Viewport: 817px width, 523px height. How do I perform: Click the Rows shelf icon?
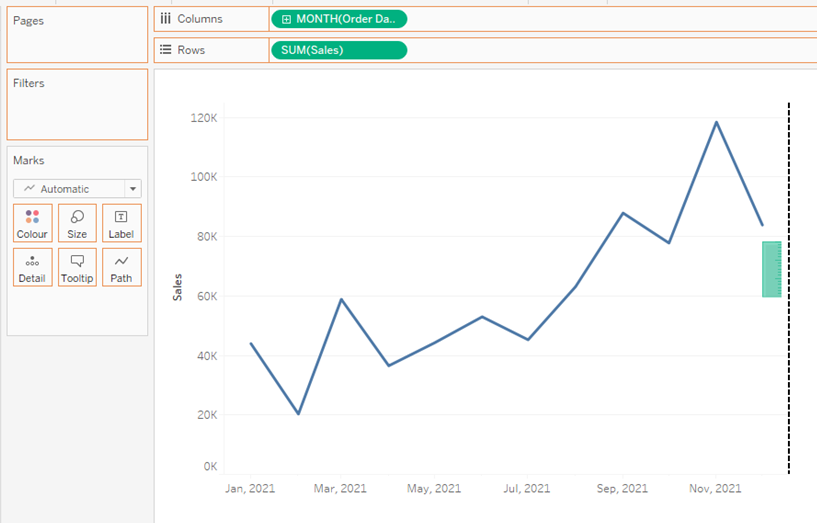coord(166,50)
